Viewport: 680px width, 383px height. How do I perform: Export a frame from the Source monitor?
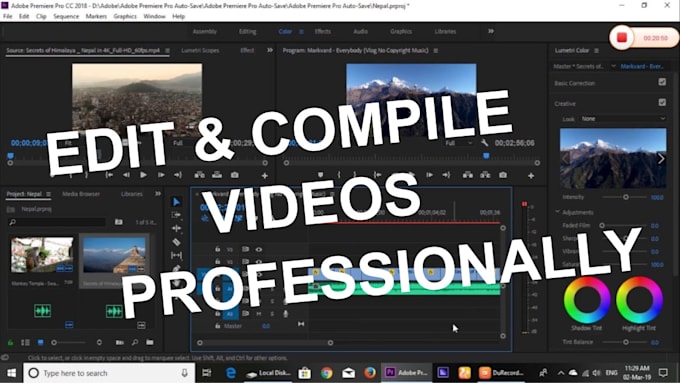[235, 175]
